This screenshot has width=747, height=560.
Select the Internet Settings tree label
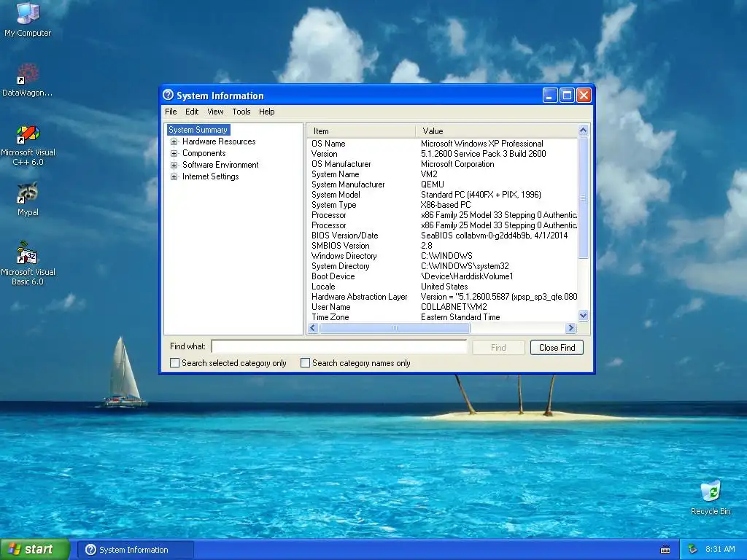point(210,176)
